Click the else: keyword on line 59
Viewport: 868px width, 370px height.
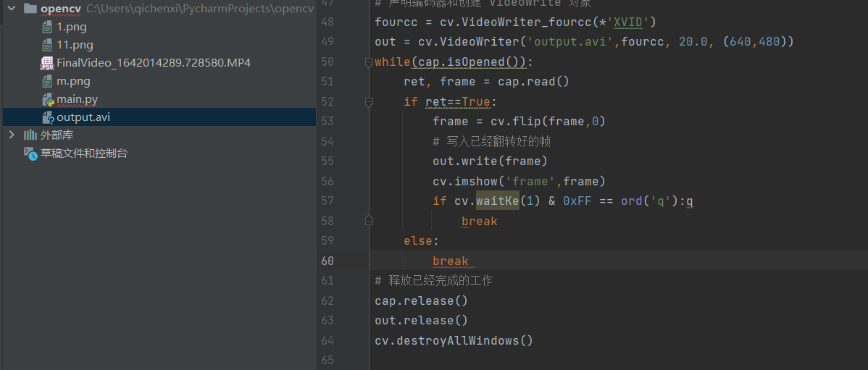422,240
